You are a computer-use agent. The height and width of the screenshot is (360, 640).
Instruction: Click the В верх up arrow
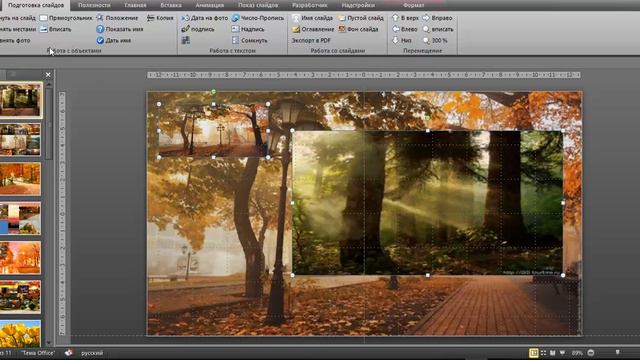(395, 18)
